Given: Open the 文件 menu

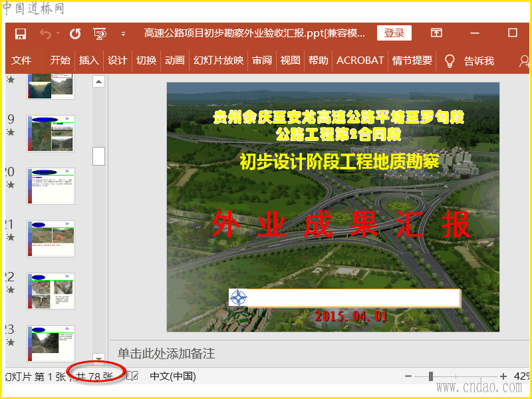Looking at the screenshot, I should (x=21, y=61).
